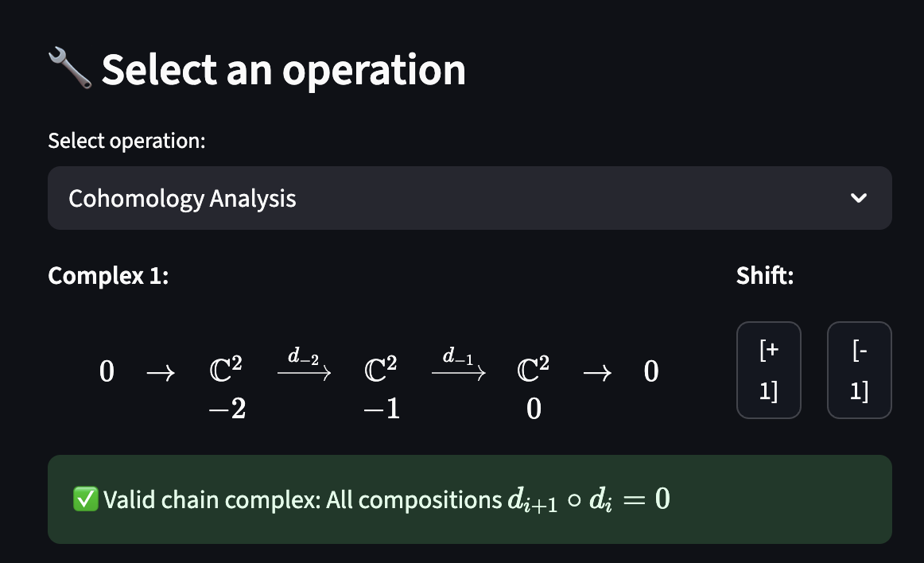This screenshot has width=924, height=563.
Task: Click the C² term at degree 0
Action: (x=533, y=370)
